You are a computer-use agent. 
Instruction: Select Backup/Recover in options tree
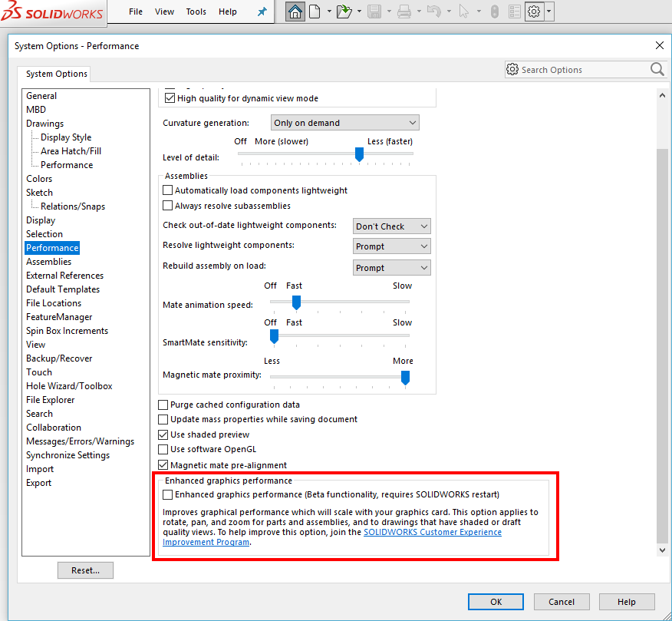(x=59, y=358)
